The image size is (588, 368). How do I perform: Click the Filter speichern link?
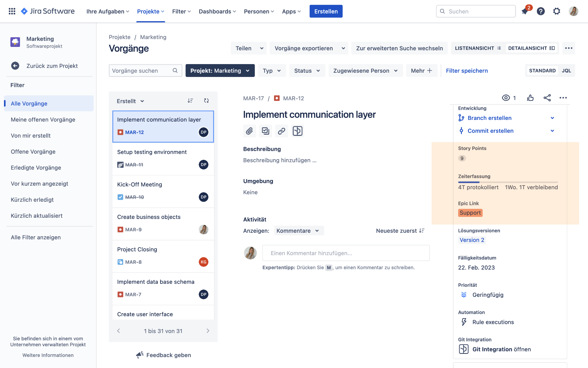point(467,71)
